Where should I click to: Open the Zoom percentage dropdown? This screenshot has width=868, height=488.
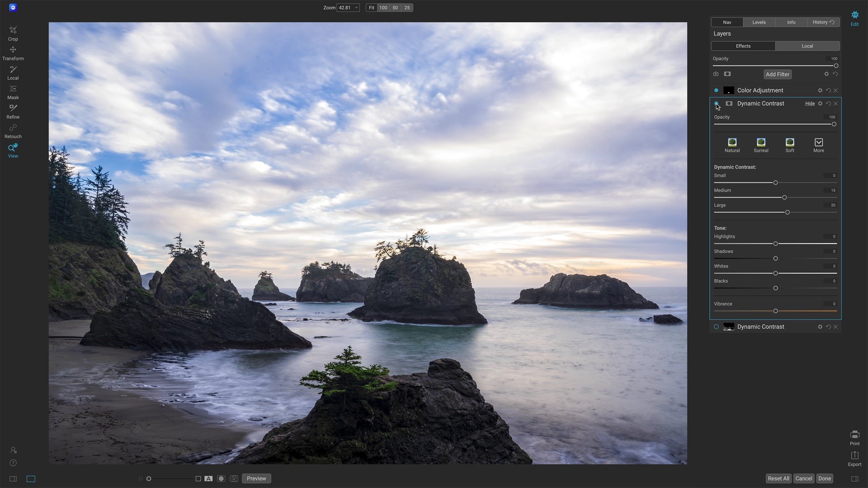[x=348, y=8]
